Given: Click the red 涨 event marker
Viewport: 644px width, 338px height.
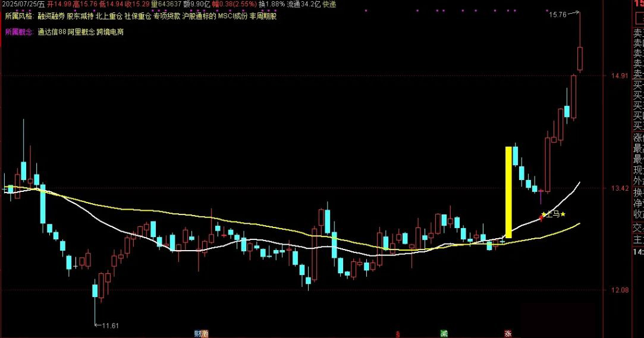Looking at the screenshot, I should [508, 334].
